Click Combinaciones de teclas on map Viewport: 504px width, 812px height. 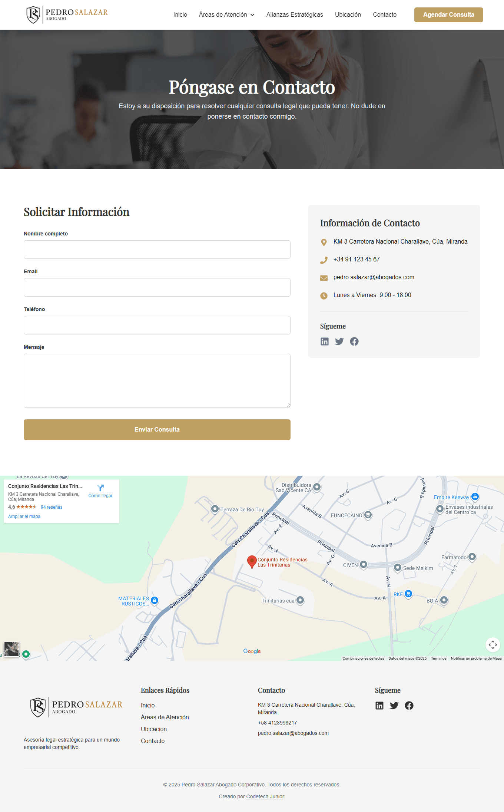tap(363, 658)
